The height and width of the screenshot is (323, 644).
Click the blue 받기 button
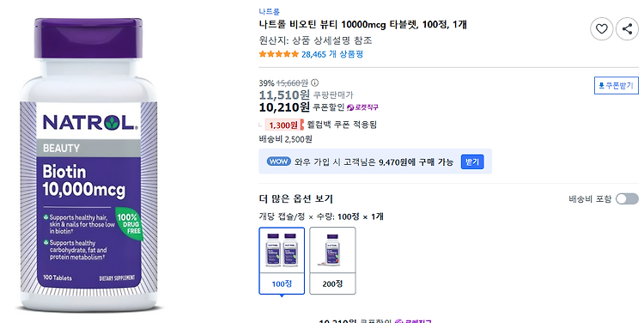tap(472, 161)
